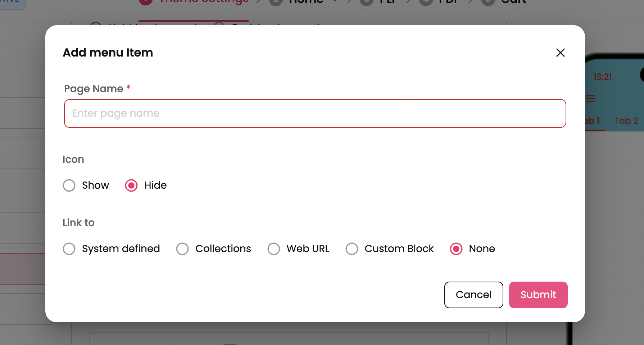Select the Show icon radio button
644x345 pixels.
tap(69, 185)
